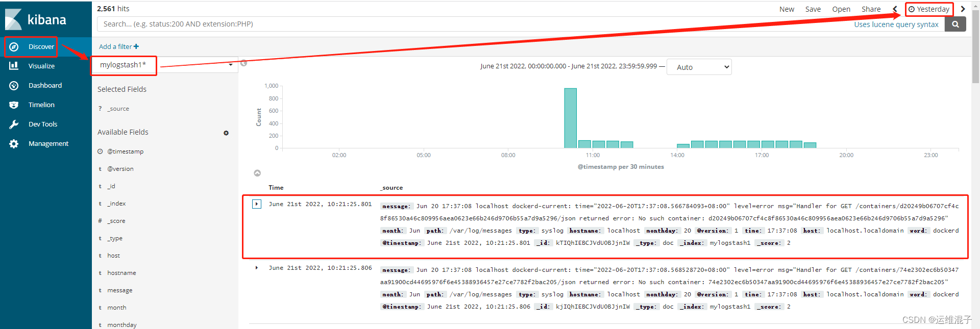Image resolution: width=980 pixels, height=329 pixels.
Task: Select the _index field
Action: tap(116, 204)
